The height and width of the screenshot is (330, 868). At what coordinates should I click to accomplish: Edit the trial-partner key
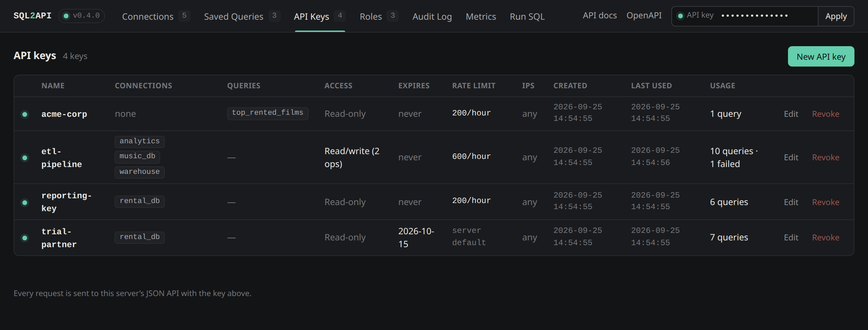pos(791,238)
